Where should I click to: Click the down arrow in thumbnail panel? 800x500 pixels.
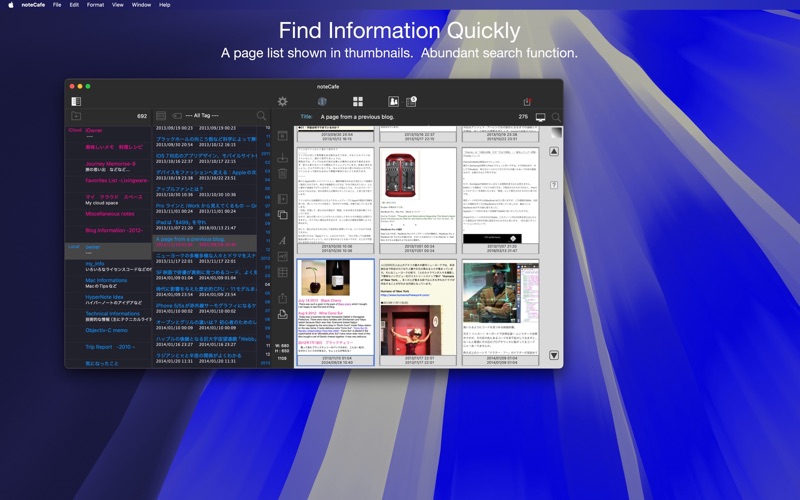click(x=554, y=355)
